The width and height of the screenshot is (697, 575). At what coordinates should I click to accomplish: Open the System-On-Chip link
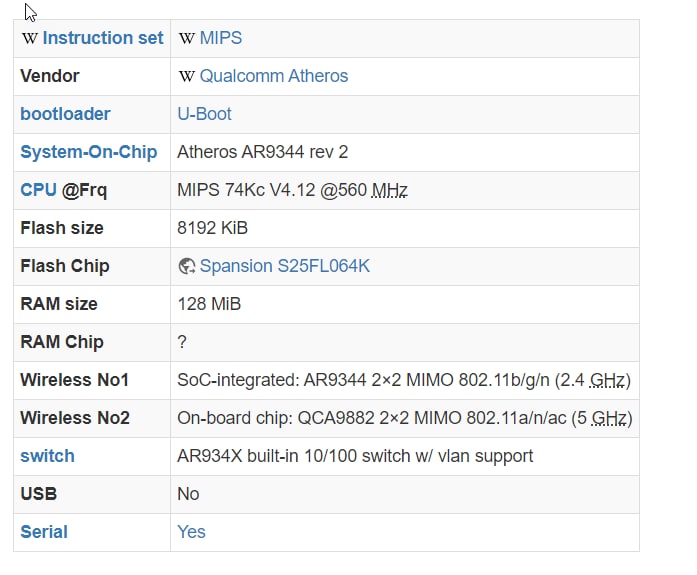pos(89,152)
